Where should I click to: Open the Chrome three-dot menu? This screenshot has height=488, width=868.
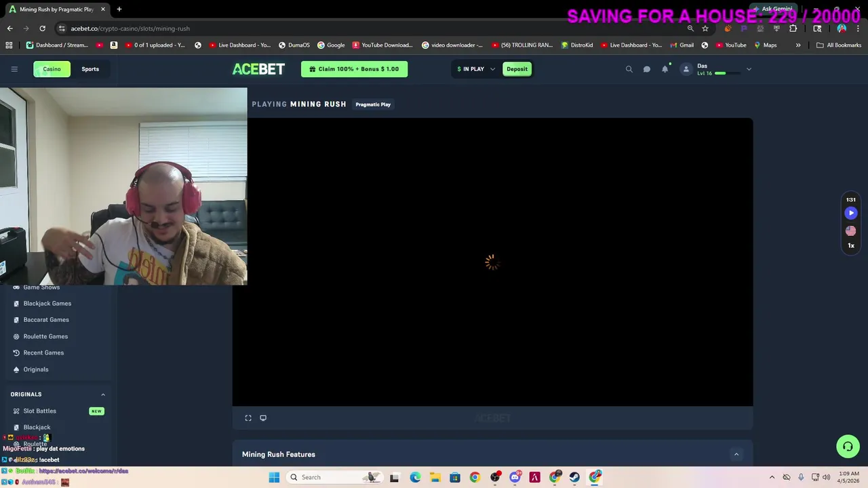coord(858,28)
